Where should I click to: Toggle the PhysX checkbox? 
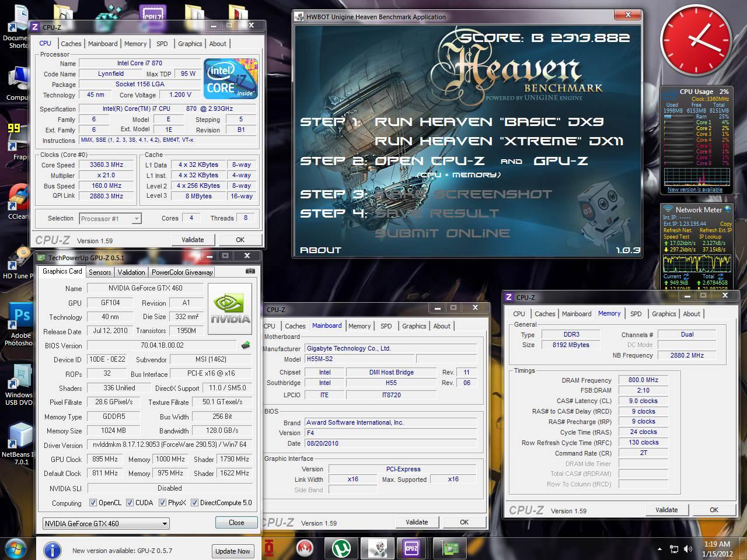(163, 503)
